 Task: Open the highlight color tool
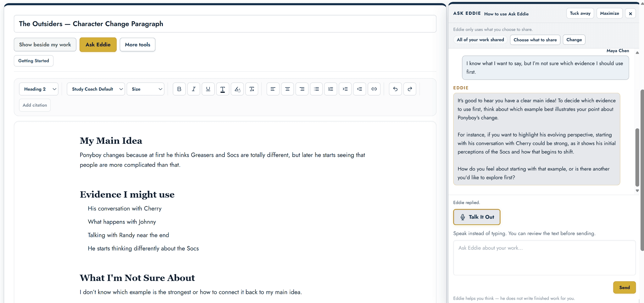237,89
